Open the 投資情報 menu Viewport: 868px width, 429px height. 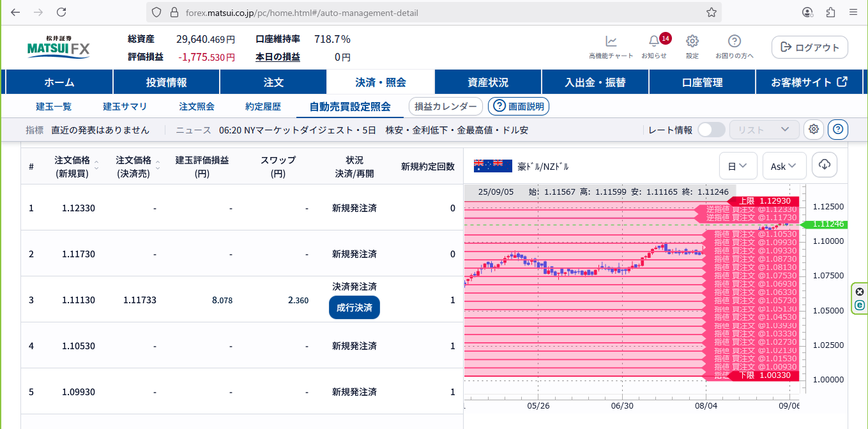pyautogui.click(x=167, y=82)
